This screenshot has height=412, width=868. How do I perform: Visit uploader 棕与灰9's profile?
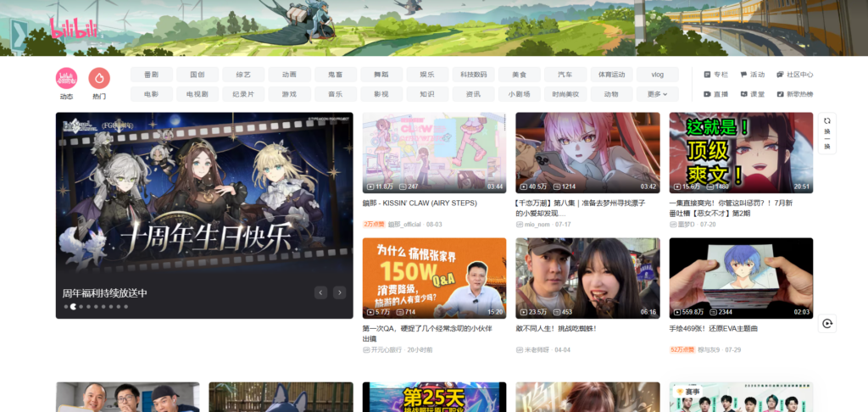[x=709, y=350]
